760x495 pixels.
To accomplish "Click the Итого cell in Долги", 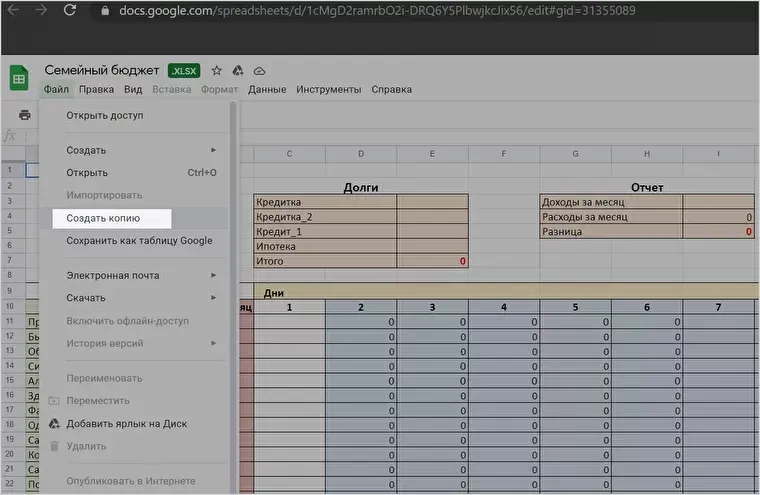I will pos(325,261).
